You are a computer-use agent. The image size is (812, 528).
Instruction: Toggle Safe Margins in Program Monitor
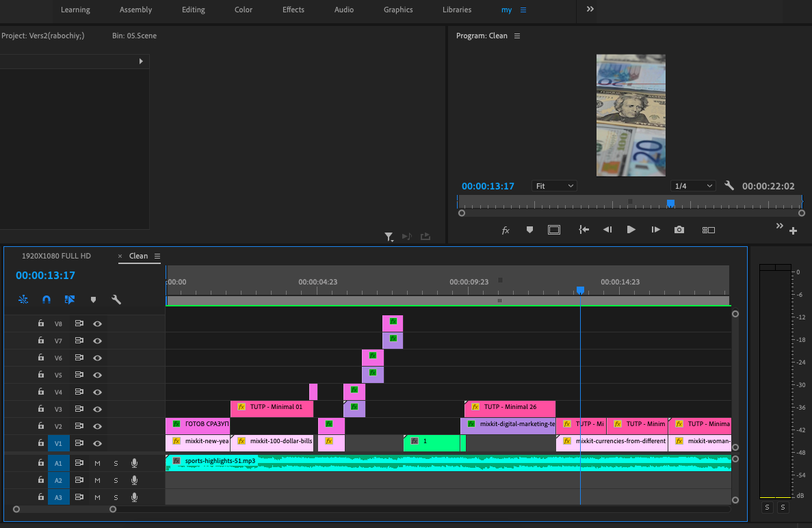point(554,230)
